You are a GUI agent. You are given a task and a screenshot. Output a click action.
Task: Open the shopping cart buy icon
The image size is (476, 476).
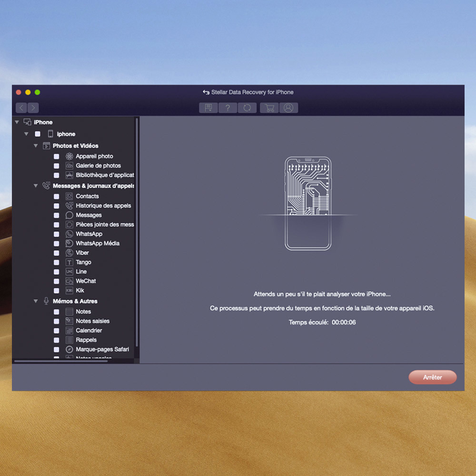click(x=269, y=108)
